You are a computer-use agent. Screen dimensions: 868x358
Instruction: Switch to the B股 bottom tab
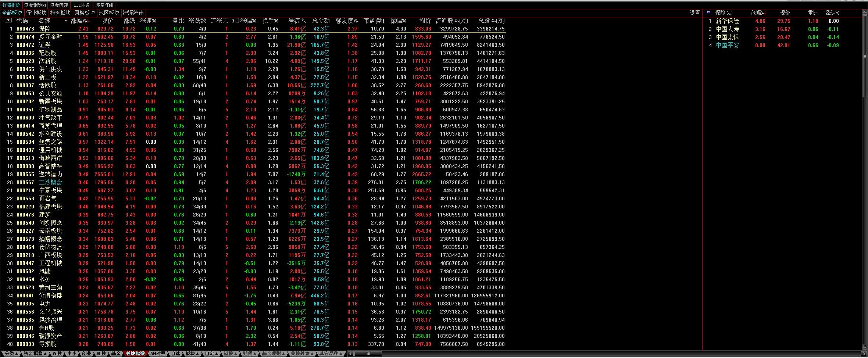point(101,354)
